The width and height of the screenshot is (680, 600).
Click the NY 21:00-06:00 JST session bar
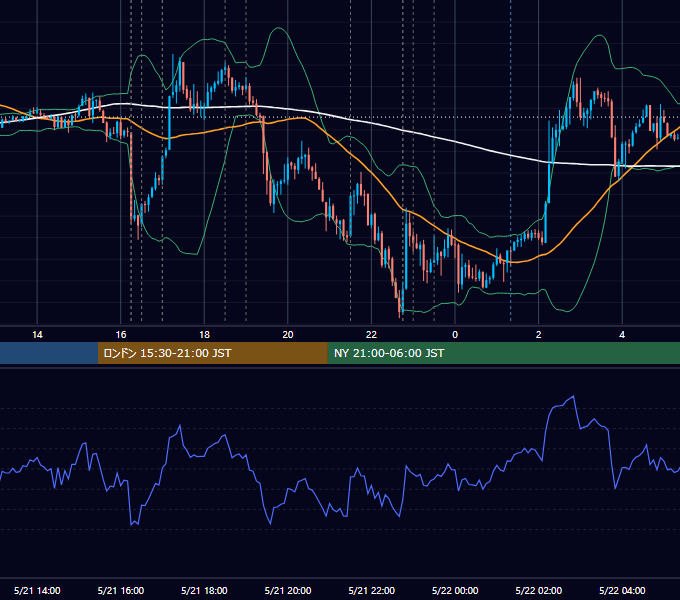[503, 353]
